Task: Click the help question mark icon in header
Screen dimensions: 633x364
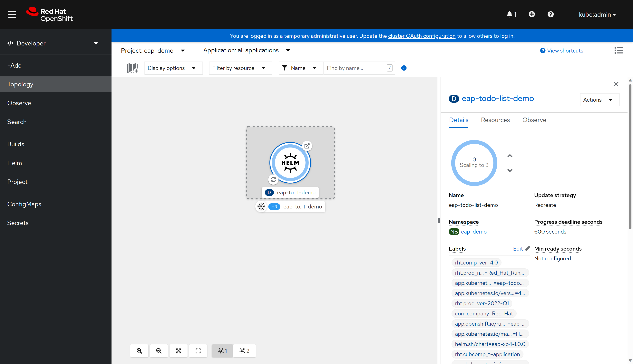Action: click(x=550, y=14)
